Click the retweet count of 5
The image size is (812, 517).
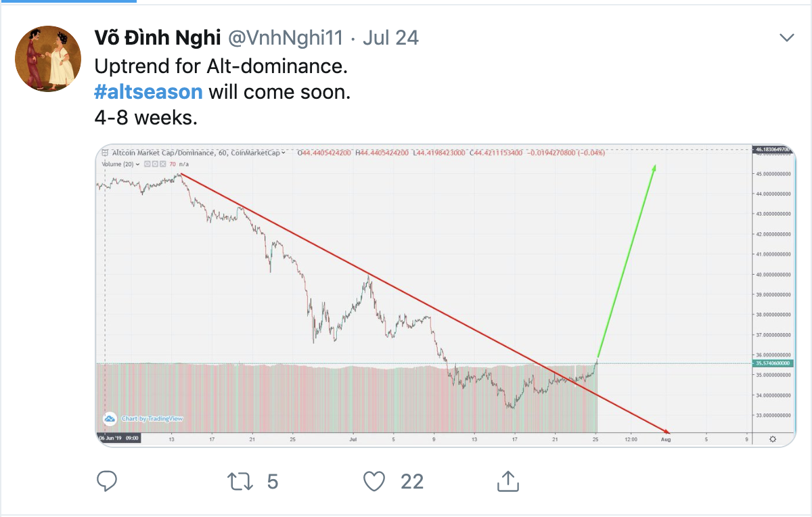[273, 481]
